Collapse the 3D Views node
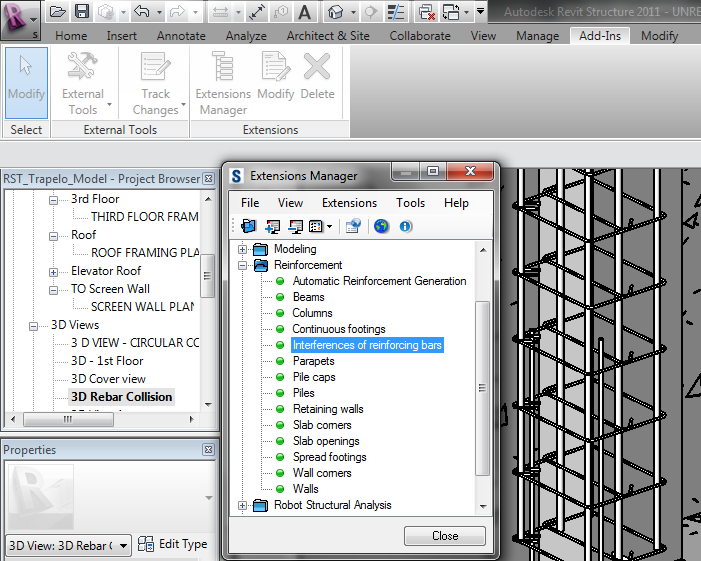Image resolution: width=701 pixels, height=561 pixels. point(34,326)
